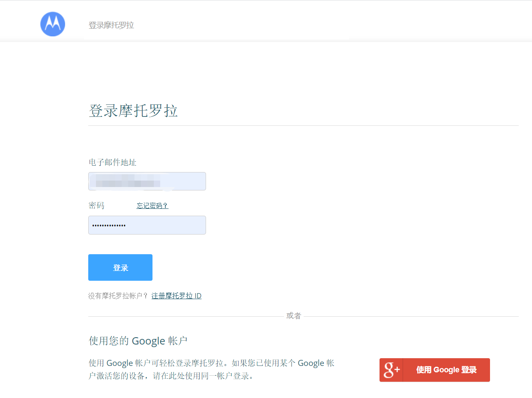Click the 使用您的 Google 帐户 heading
Screen dimensions: 532x398
click(x=138, y=341)
